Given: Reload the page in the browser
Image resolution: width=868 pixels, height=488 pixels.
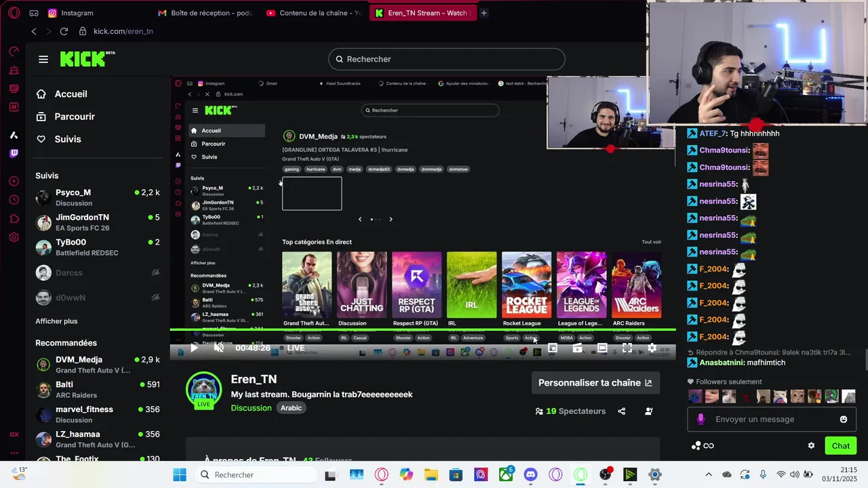Looking at the screenshot, I should pyautogui.click(x=64, y=31).
